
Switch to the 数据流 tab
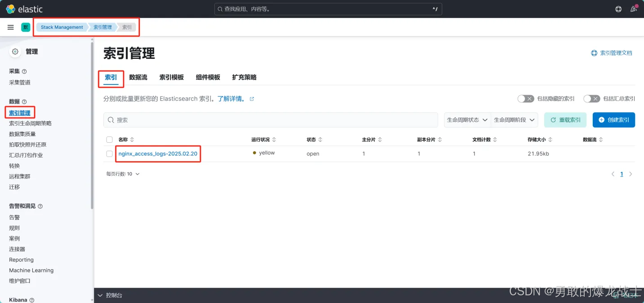(138, 77)
